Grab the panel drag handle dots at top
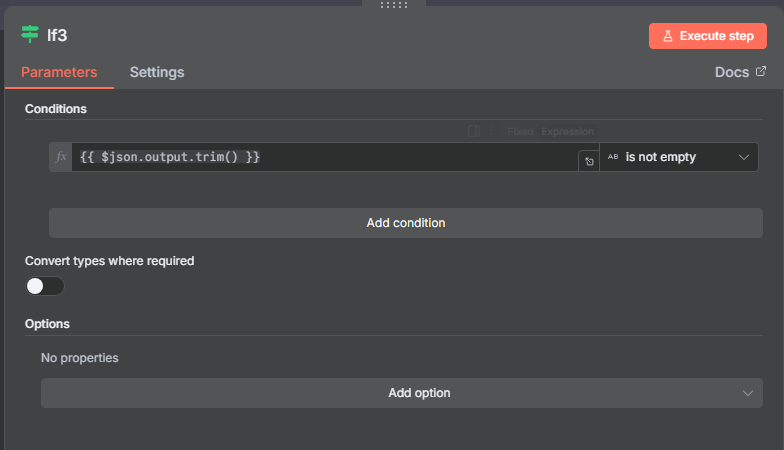 pos(394,5)
